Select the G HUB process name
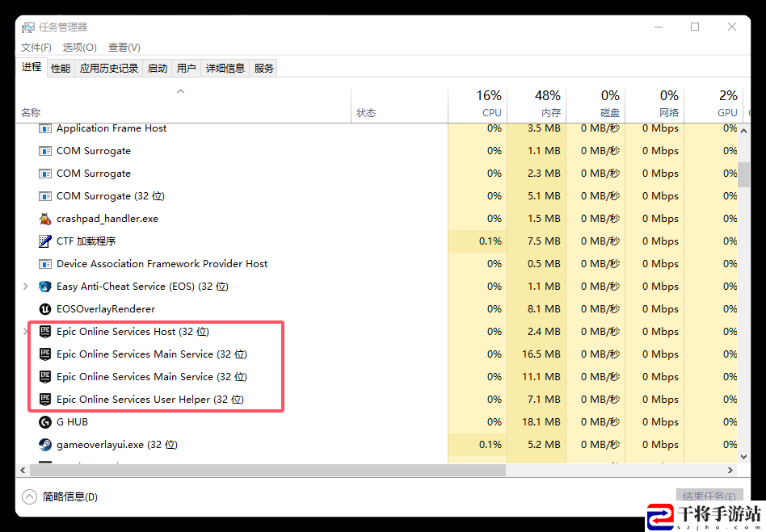 72,421
